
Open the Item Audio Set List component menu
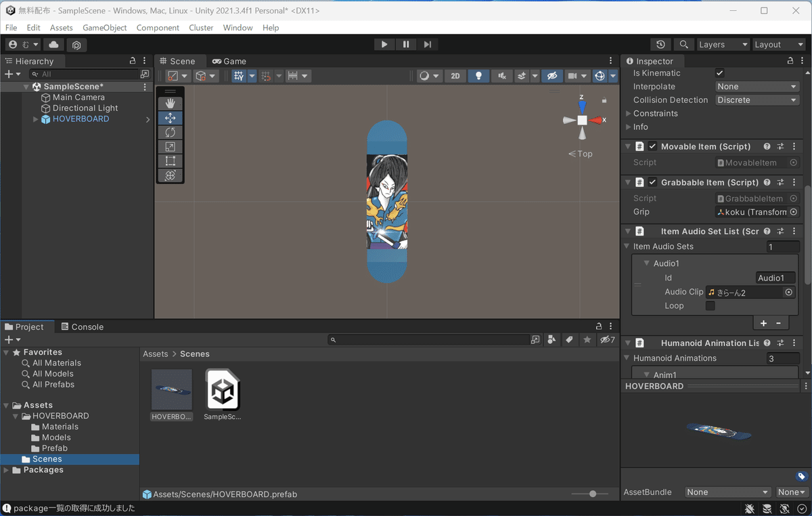click(x=793, y=232)
